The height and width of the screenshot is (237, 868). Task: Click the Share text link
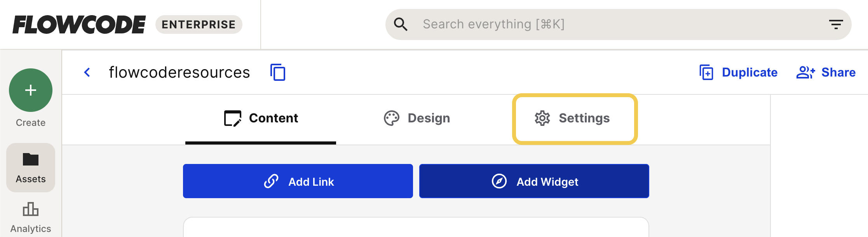838,72
